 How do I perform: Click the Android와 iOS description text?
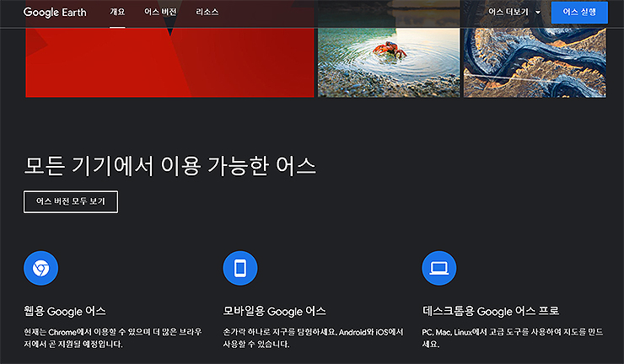(313, 338)
